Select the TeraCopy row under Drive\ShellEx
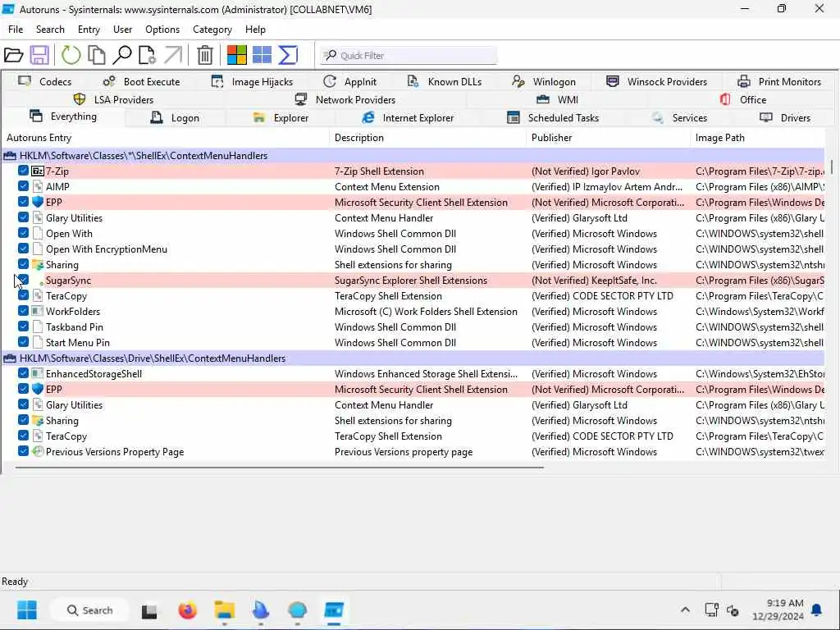 point(413,436)
